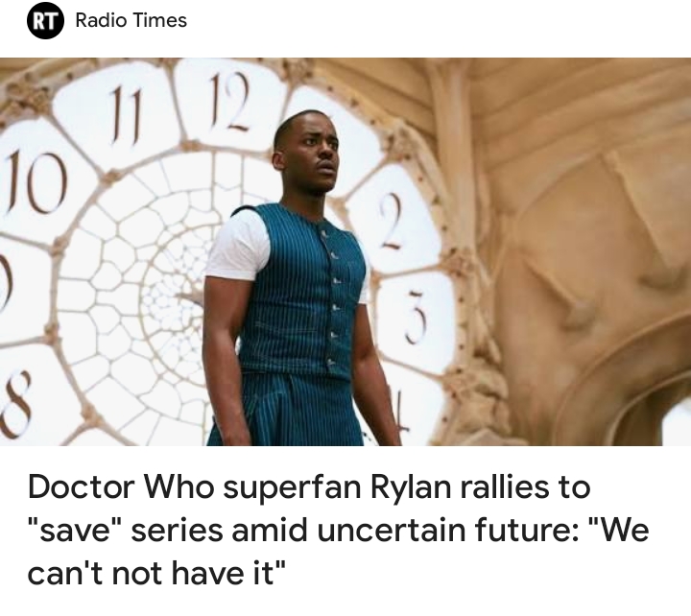Open the Doctor Who article thumbnail image

click(x=345, y=251)
